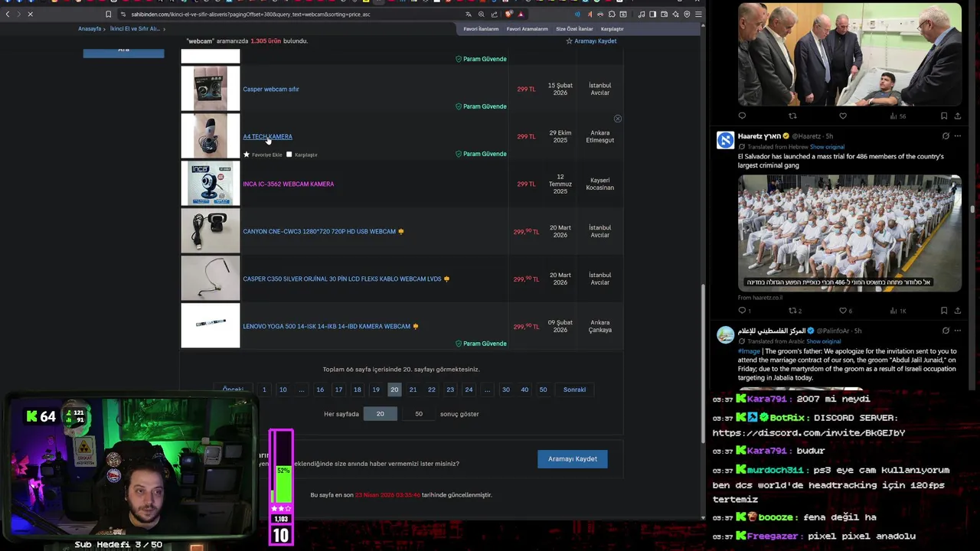The image size is (980, 551).
Task: Select 50 results per page
Action: pyautogui.click(x=419, y=414)
